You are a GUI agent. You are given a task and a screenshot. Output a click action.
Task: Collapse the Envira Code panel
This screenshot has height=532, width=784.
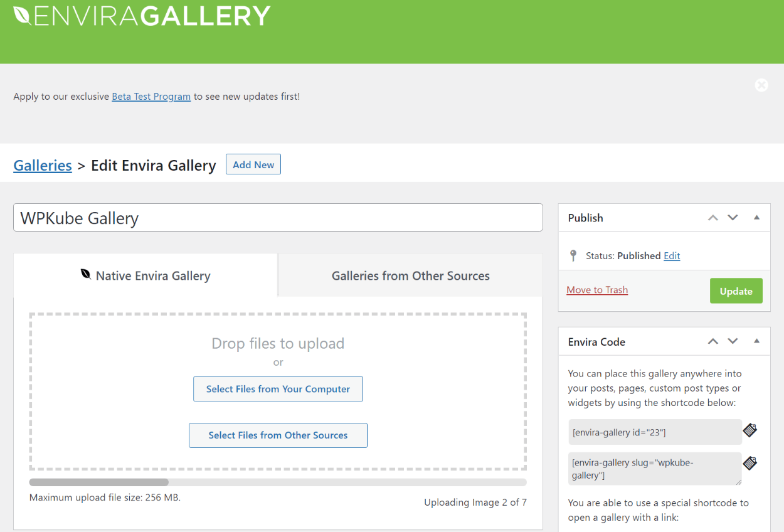(x=756, y=342)
